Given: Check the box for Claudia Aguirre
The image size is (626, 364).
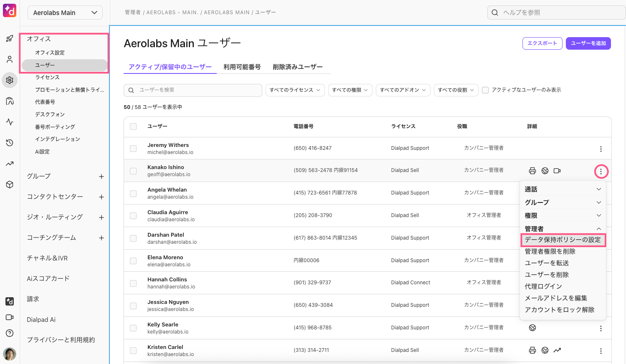Looking at the screenshot, I should (x=133, y=216).
